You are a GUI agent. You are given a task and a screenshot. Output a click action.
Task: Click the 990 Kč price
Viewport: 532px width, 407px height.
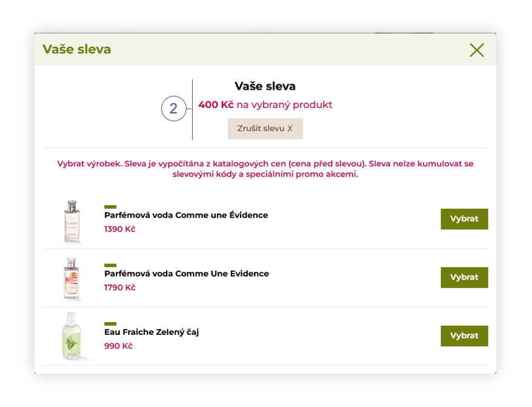[x=118, y=346]
